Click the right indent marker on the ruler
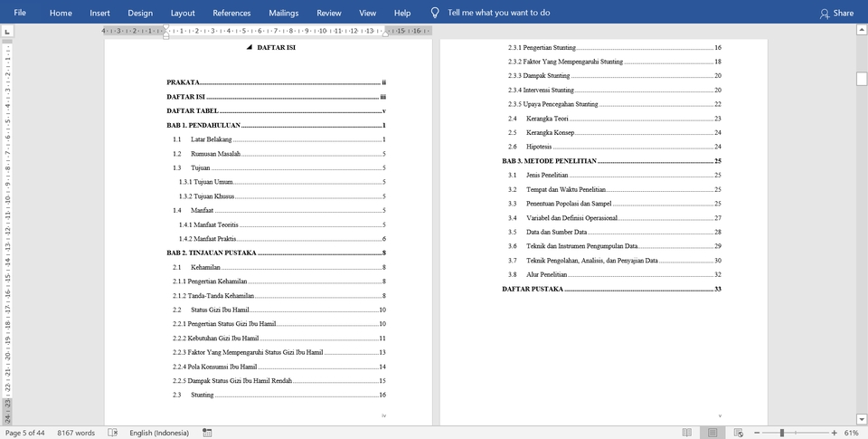This screenshot has width=868, height=439. pos(385,34)
